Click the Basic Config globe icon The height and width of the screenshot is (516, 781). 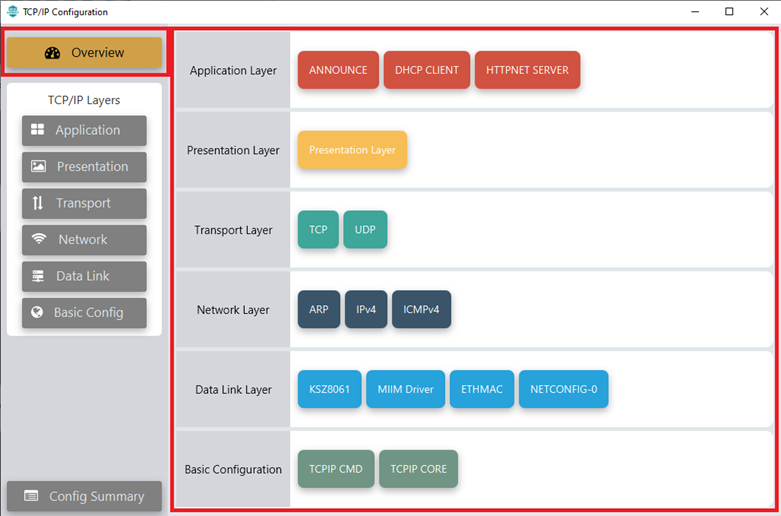pos(36,312)
